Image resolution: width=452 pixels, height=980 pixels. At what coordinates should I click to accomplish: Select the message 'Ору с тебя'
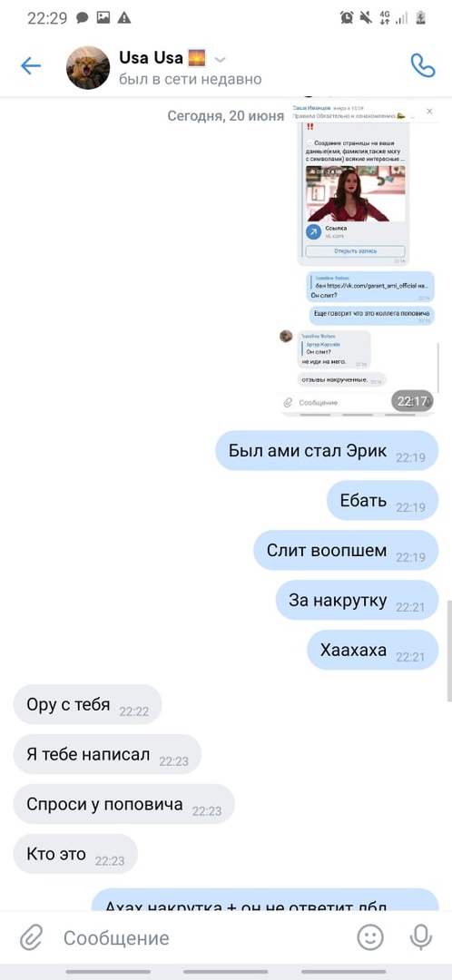point(87,704)
